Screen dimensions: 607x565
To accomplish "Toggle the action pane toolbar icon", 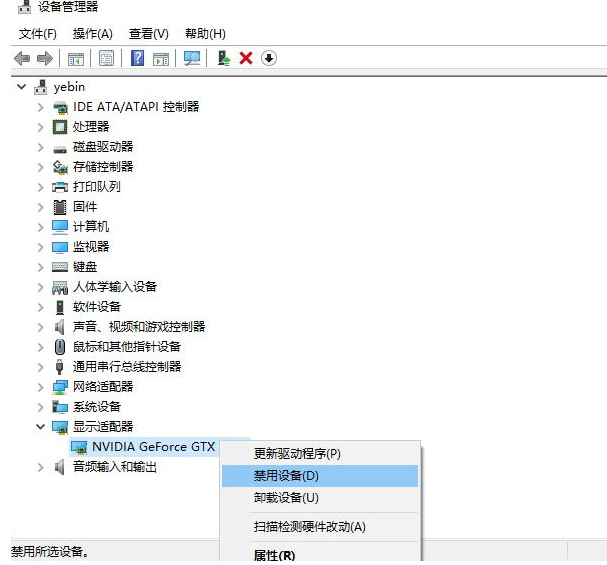I will [161, 59].
